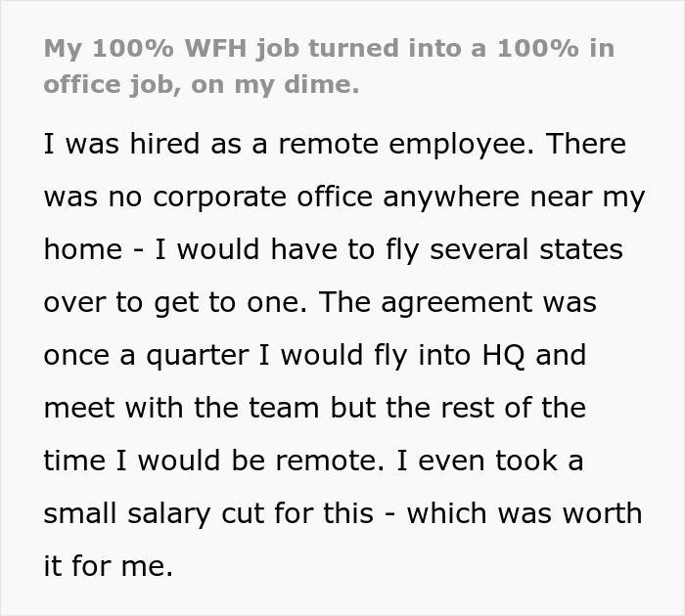Click the word "hired" in the first line
Screen dimensions: 685x616
(164, 144)
